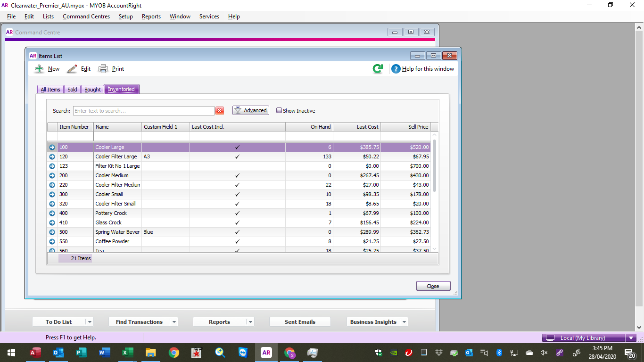Open Help for this window

tap(423, 69)
